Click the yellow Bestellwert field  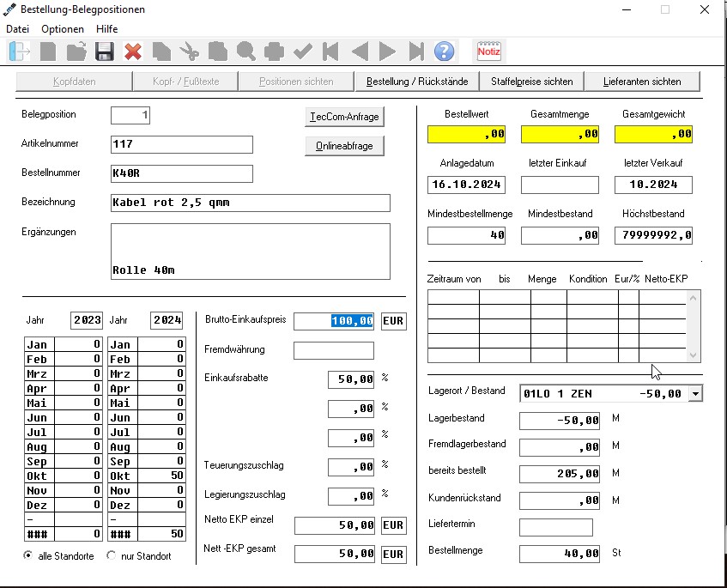(466, 134)
